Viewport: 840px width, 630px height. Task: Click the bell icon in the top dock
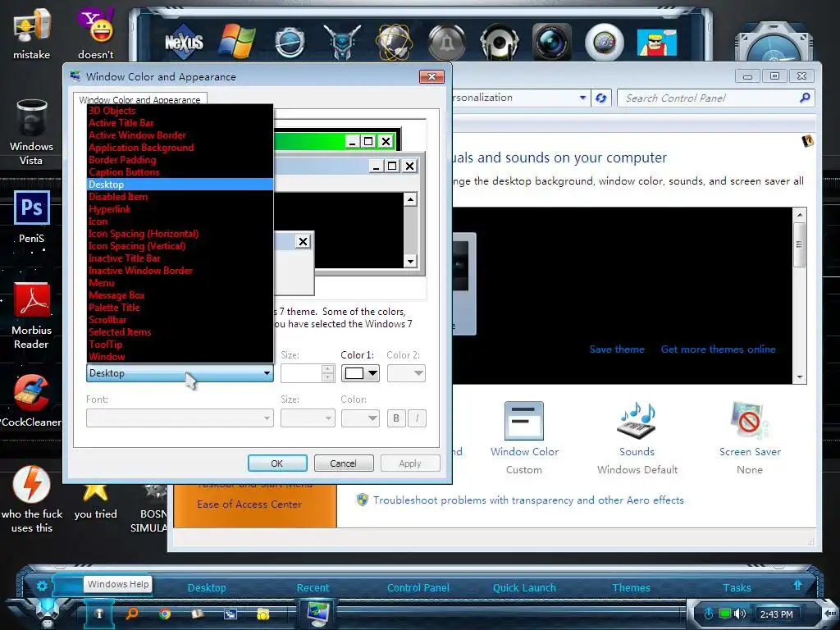(x=447, y=41)
